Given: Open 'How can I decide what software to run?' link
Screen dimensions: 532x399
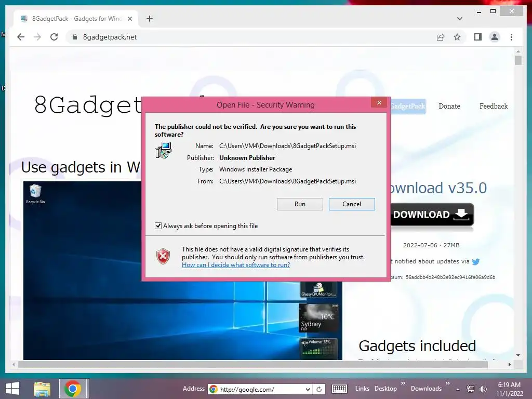Looking at the screenshot, I should 236,265.
